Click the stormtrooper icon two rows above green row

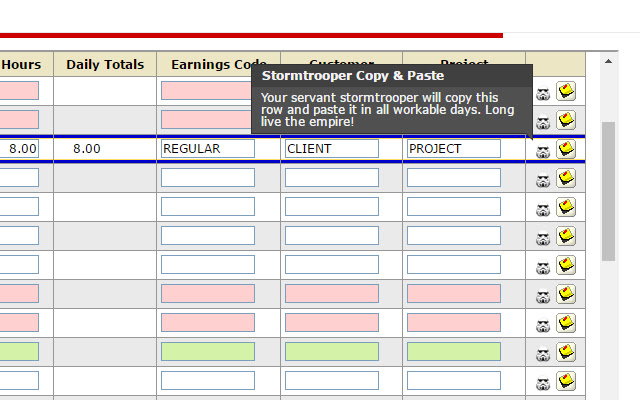(x=543, y=296)
